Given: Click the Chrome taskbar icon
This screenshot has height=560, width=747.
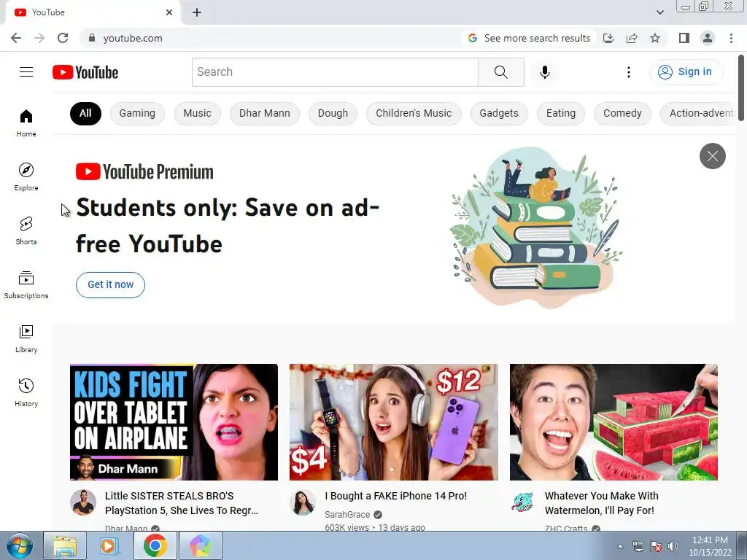Looking at the screenshot, I should [155, 545].
